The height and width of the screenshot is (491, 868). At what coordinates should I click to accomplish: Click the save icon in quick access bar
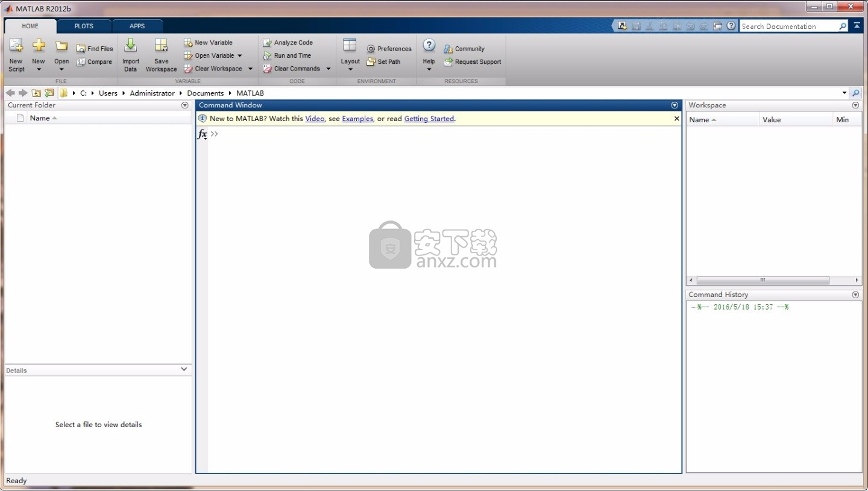[636, 26]
